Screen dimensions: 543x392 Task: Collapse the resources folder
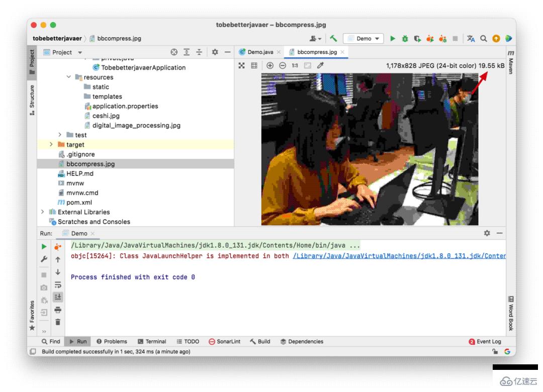coord(68,77)
